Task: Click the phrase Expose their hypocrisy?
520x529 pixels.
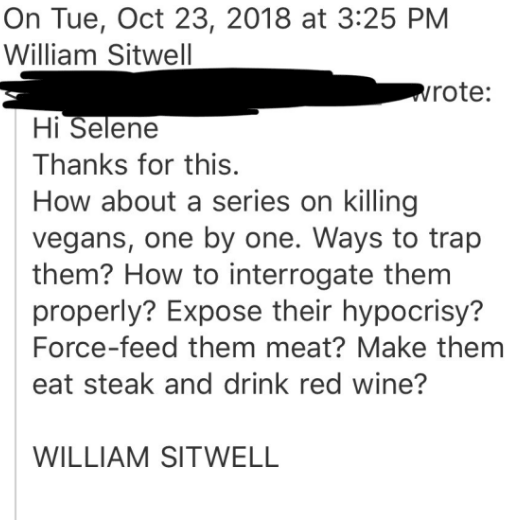Action: [x=325, y=312]
